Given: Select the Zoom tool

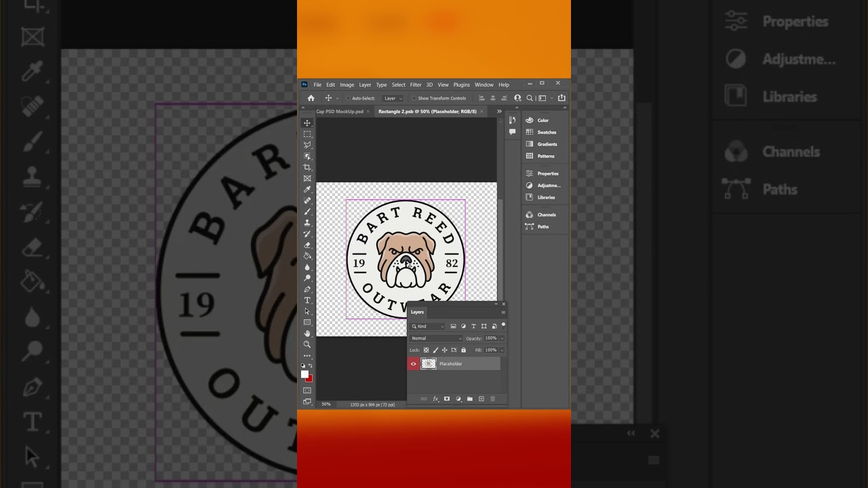Looking at the screenshot, I should pos(307,344).
